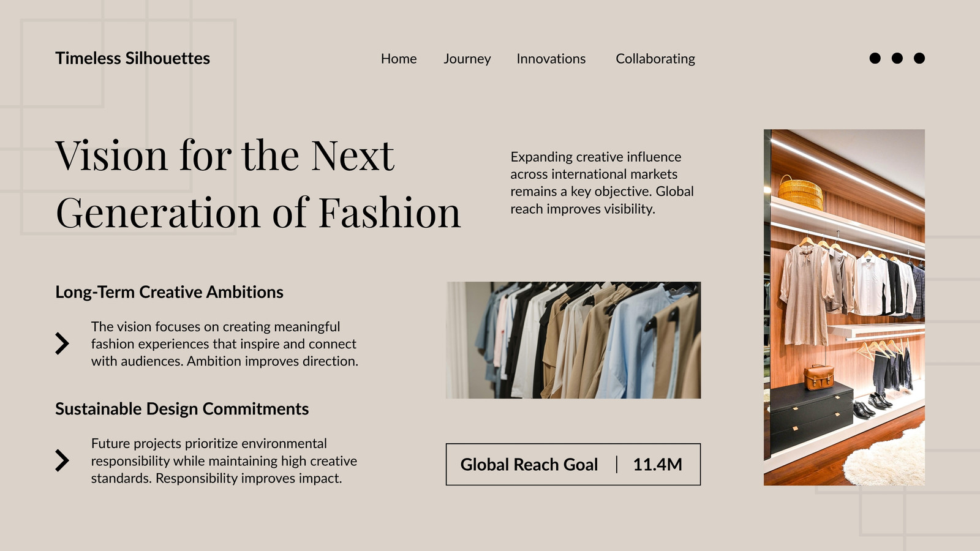Select the Long-Term Creative Ambitions heading

coord(169,292)
